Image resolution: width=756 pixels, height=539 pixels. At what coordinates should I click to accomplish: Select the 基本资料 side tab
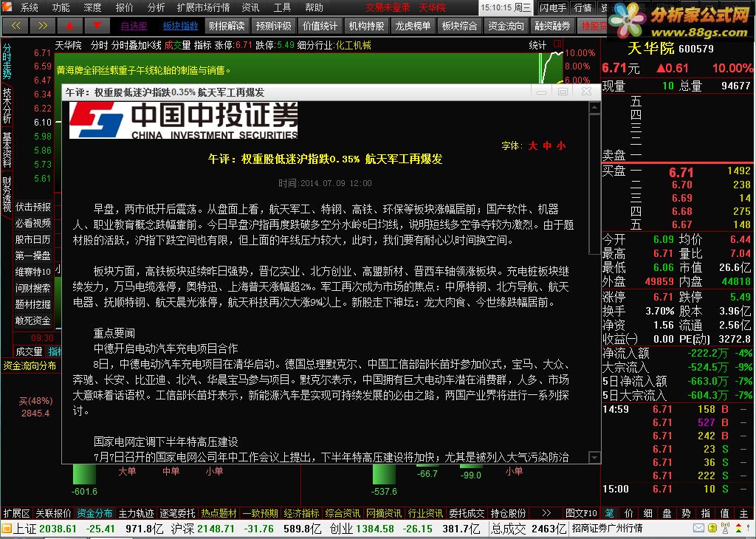click(x=7, y=150)
